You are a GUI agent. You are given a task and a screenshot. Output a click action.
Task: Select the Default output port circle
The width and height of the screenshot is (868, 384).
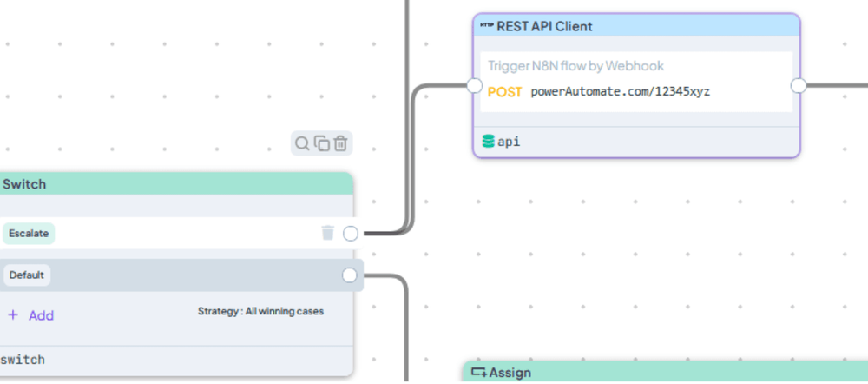349,275
